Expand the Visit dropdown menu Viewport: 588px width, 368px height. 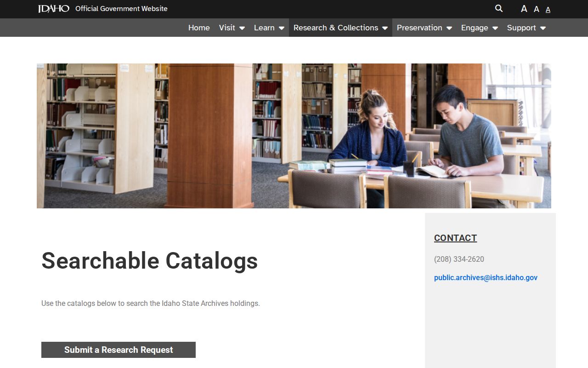coord(232,28)
